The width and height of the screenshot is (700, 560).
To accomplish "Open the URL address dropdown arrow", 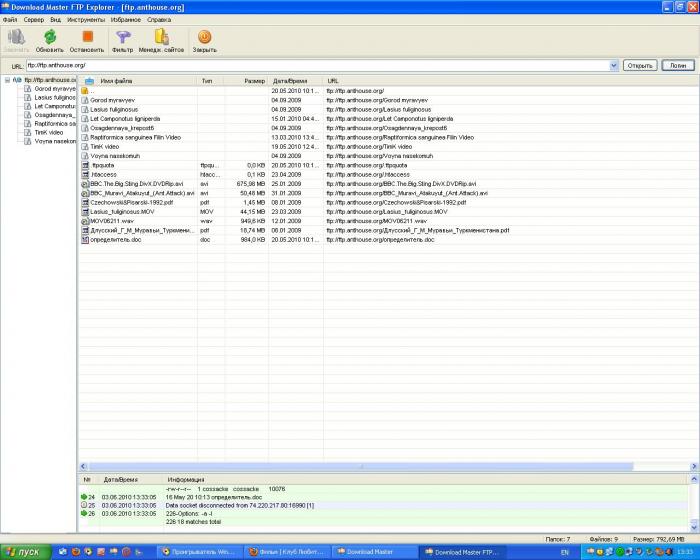I will coord(613,65).
